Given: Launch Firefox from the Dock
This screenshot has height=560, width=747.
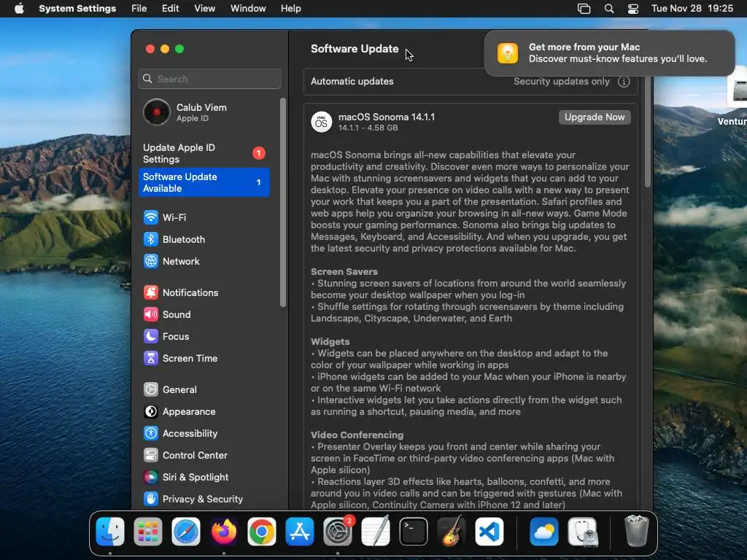Looking at the screenshot, I should (224, 532).
